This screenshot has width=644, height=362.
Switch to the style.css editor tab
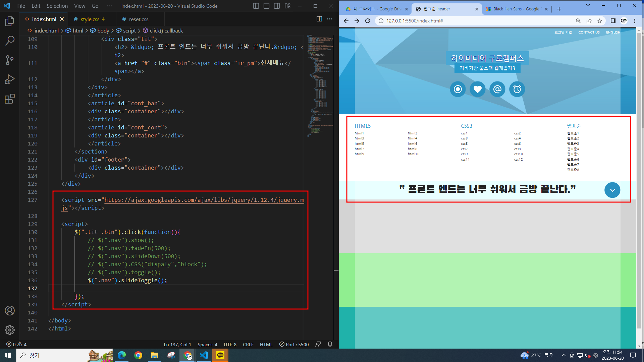tap(90, 19)
